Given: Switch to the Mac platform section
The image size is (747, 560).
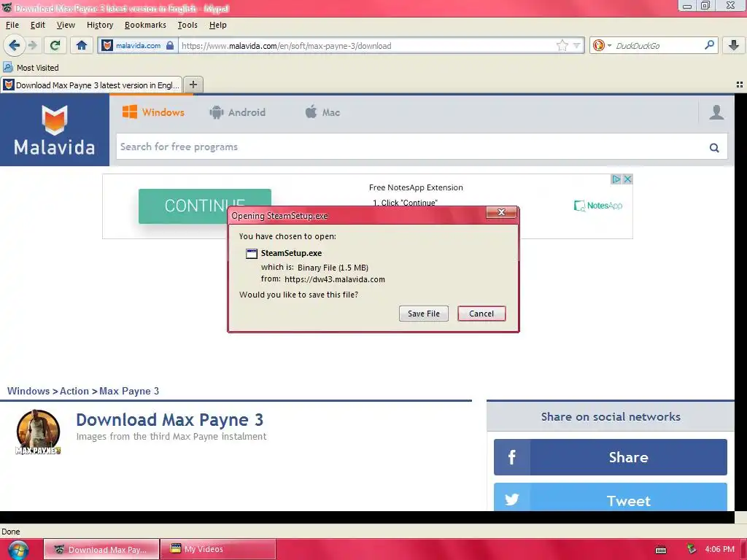Looking at the screenshot, I should [x=322, y=112].
